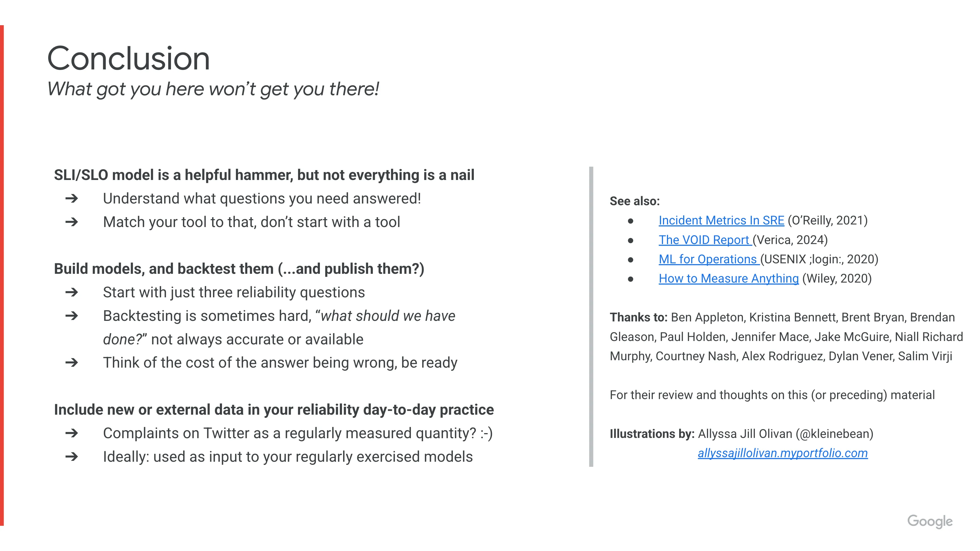Click arrow before Match your tool
The height and width of the screenshot is (551, 980).
click(71, 222)
